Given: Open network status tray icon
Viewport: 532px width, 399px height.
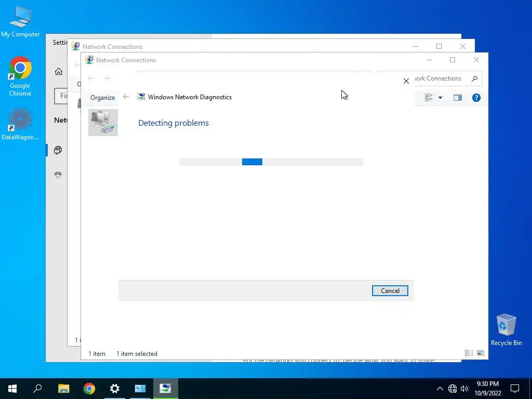Looking at the screenshot, I should (x=453, y=389).
